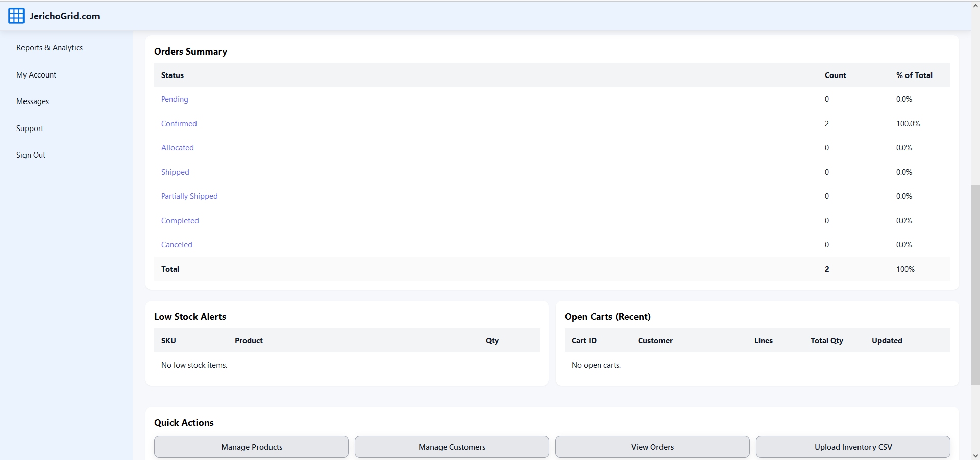Viewport: 980px width, 460px height.
Task: Click Upload Inventory CSV
Action: tap(852, 447)
